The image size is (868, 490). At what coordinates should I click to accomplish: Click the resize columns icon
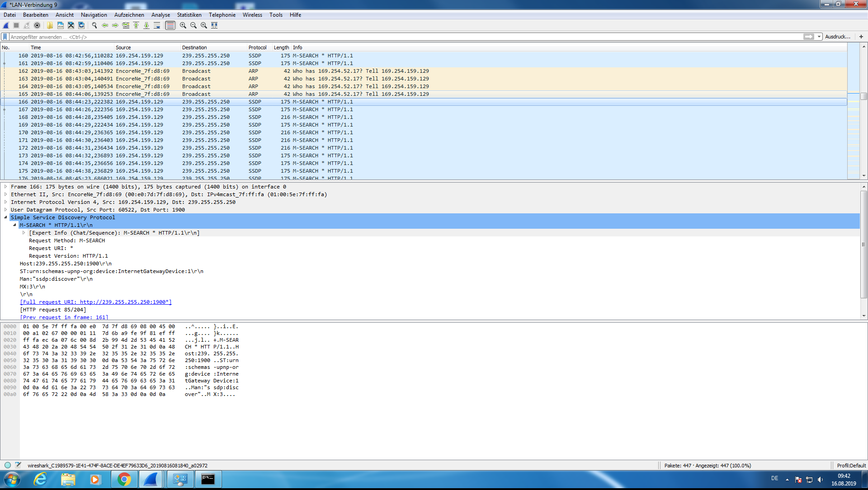[214, 25]
